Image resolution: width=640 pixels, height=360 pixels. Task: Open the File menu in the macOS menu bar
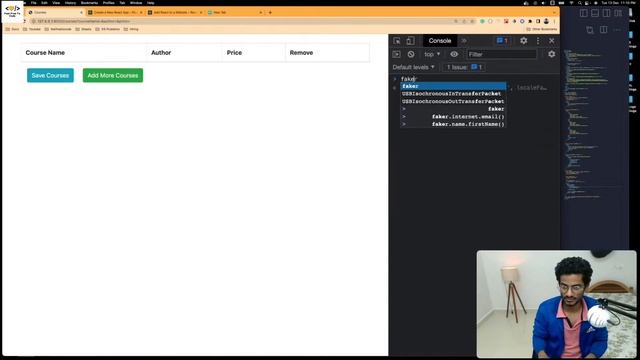33,3
